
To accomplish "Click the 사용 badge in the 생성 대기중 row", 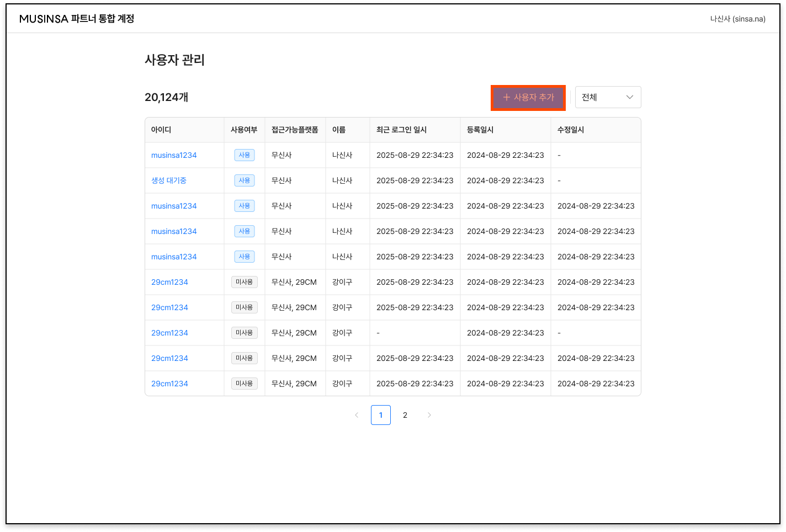I will (x=245, y=180).
